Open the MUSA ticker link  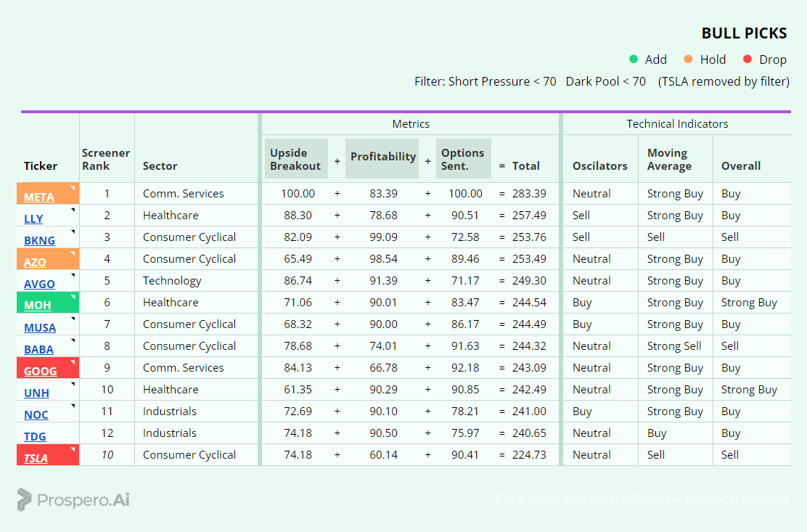[40, 327]
